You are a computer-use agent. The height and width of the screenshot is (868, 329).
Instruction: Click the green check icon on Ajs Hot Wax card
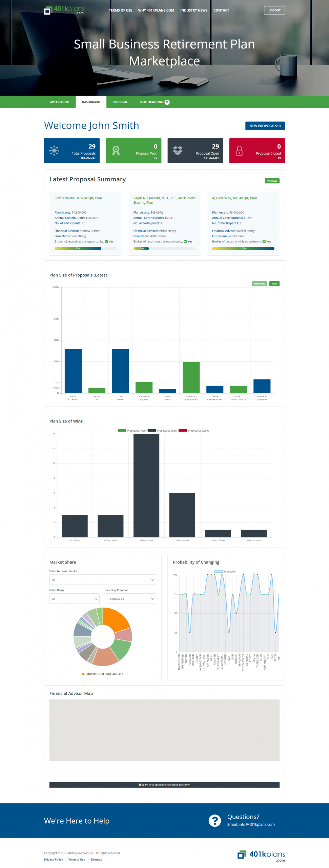[264, 242]
